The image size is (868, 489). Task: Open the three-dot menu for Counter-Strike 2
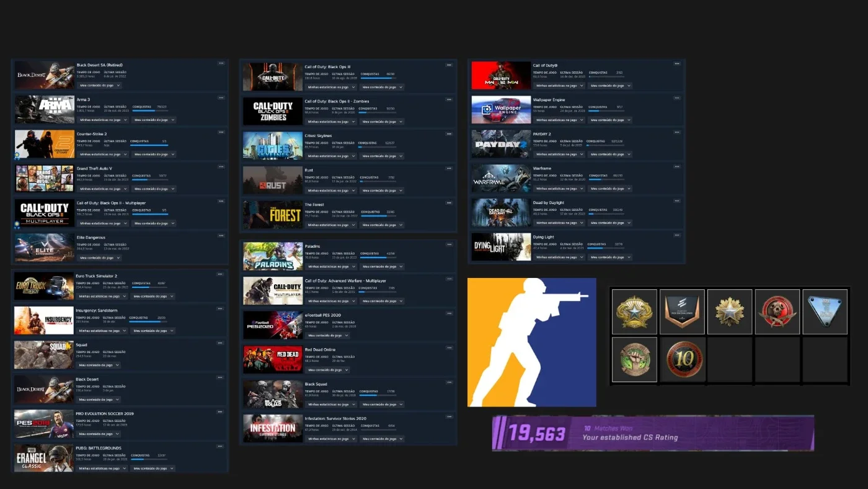pos(221,132)
